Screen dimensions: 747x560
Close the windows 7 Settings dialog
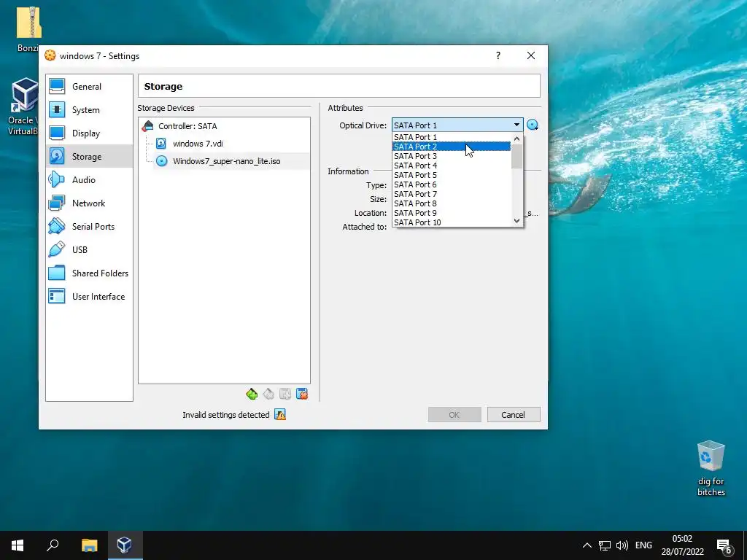pos(531,55)
